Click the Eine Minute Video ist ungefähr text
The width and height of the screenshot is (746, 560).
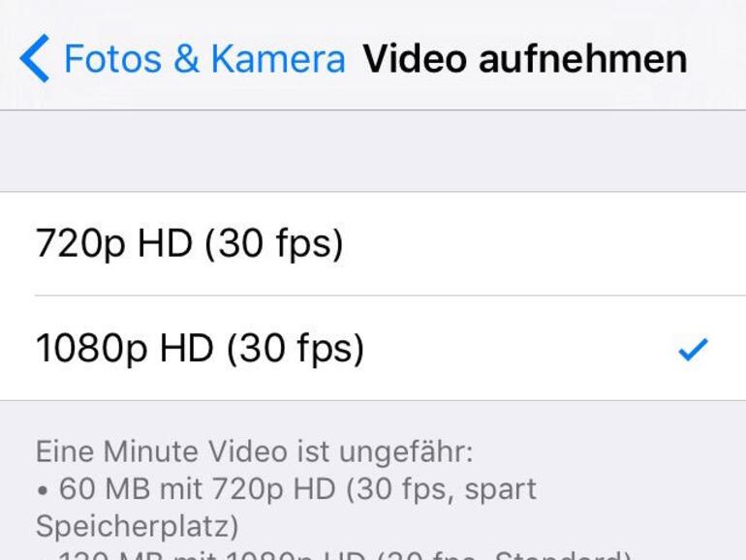tap(255, 451)
